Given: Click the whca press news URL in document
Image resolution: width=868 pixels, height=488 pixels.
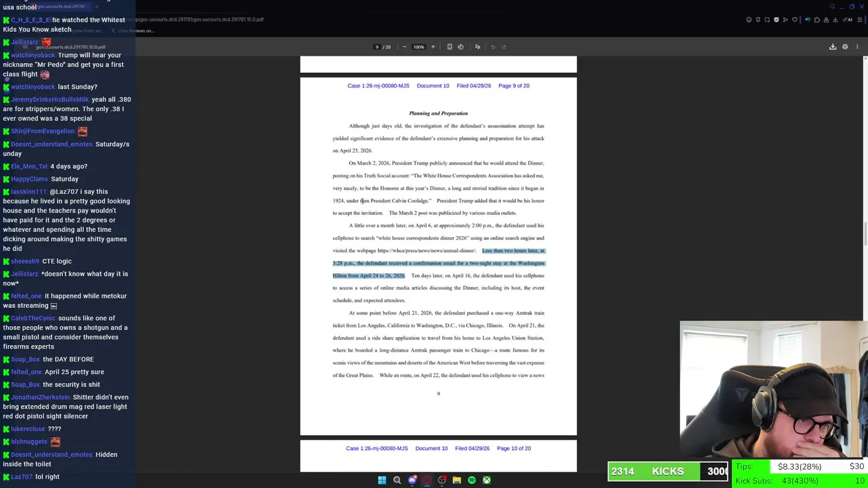Looking at the screenshot, I should click(426, 251).
